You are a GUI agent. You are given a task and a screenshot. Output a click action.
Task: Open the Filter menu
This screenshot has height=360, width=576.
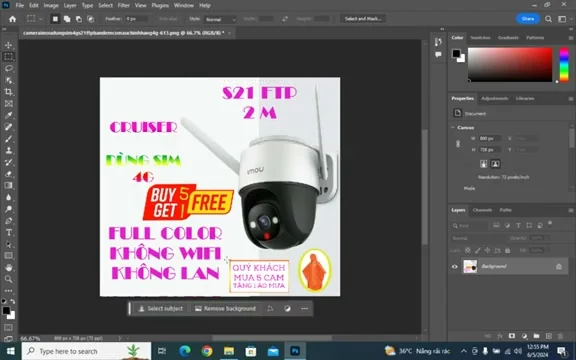tap(123, 6)
